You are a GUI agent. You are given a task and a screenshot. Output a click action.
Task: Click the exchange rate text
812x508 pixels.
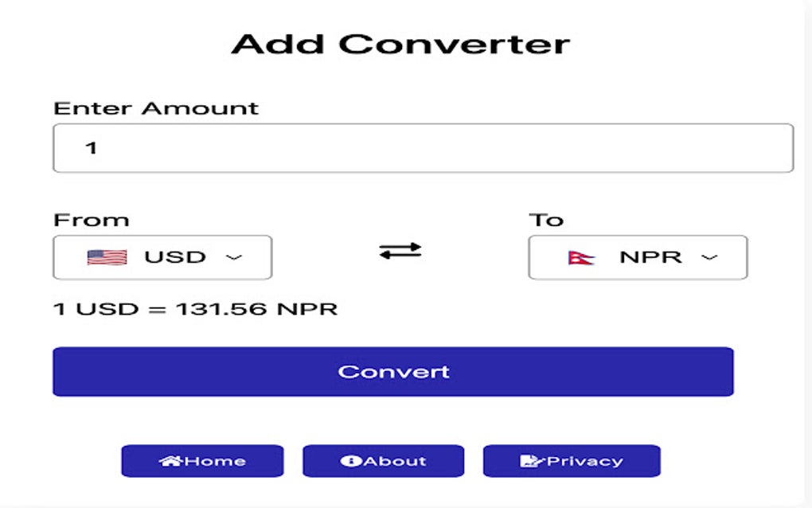click(x=194, y=308)
